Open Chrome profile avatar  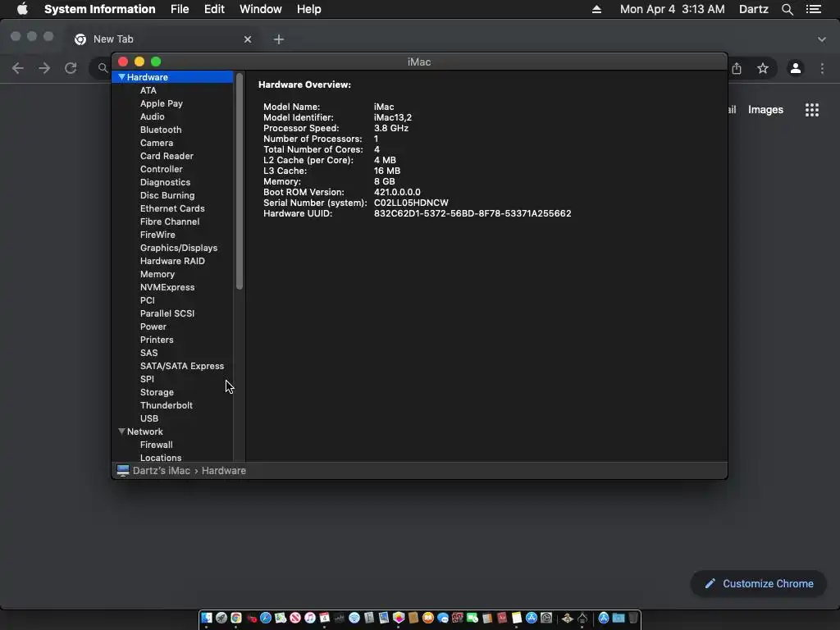coord(796,68)
